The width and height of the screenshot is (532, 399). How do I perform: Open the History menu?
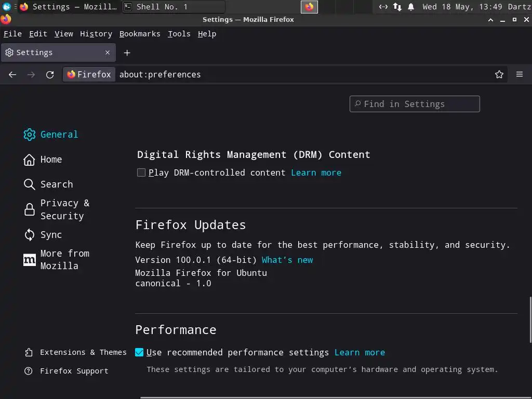pyautogui.click(x=96, y=34)
